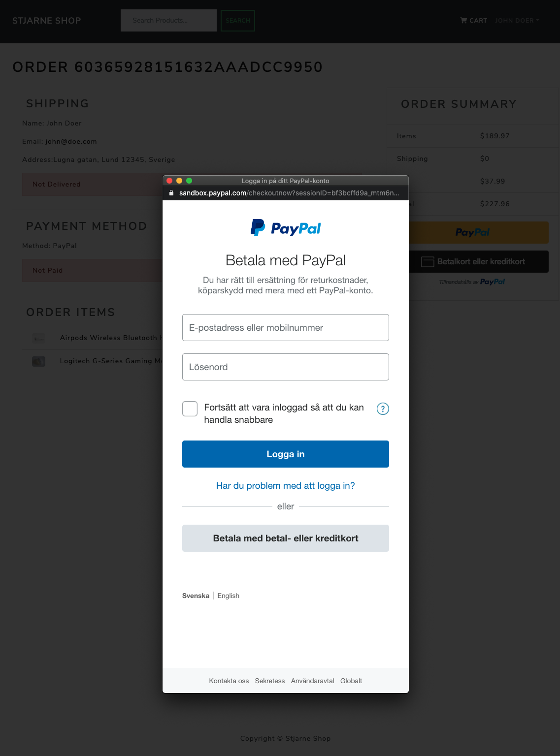This screenshot has height=756, width=560.
Task: Click the help question mark icon
Action: (x=383, y=409)
